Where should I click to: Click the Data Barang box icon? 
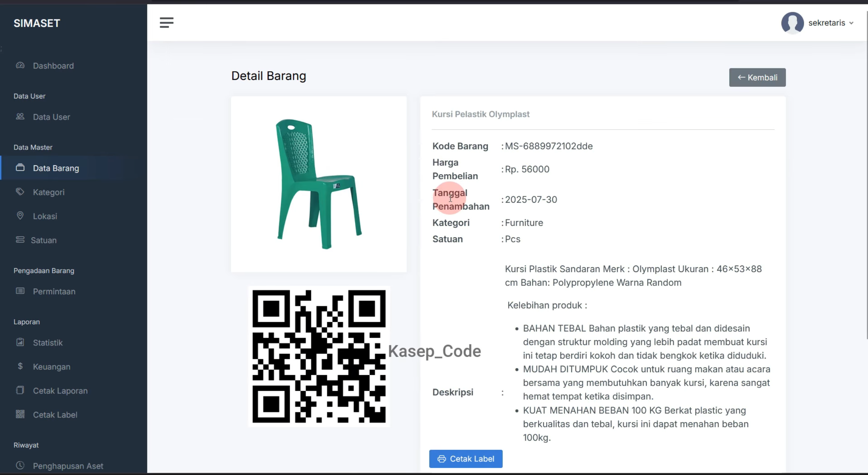click(20, 167)
